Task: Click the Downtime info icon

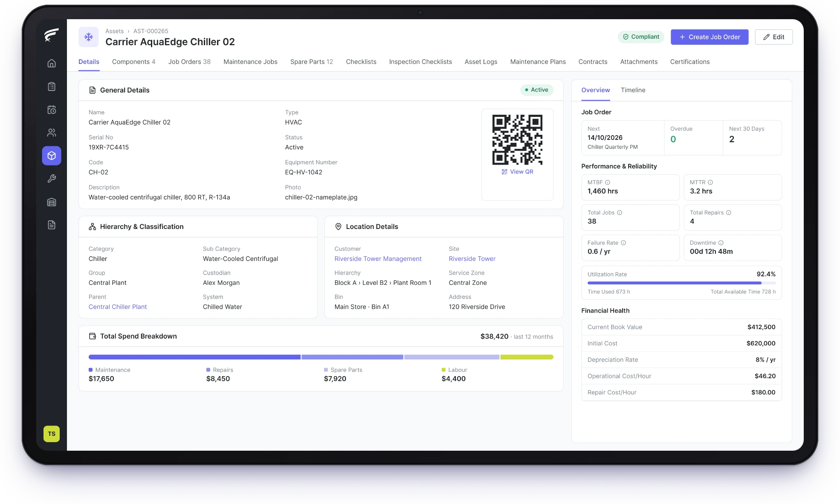Action: tap(721, 243)
